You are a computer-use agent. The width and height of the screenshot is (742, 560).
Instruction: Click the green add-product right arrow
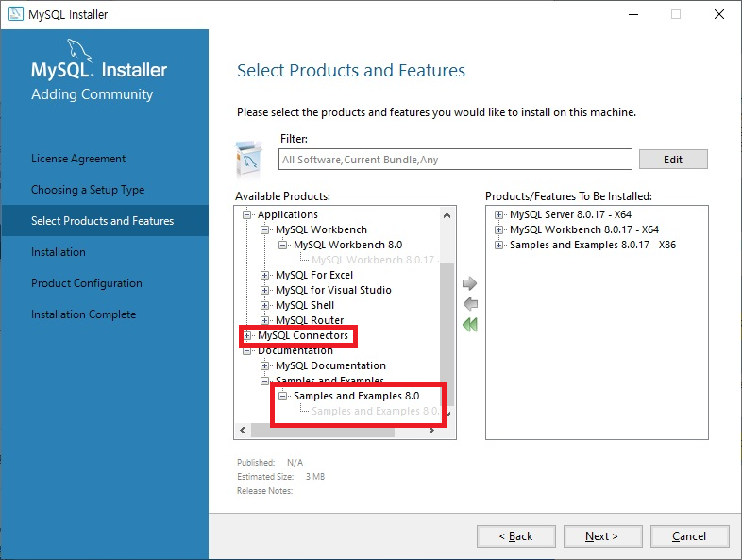pyautogui.click(x=469, y=283)
